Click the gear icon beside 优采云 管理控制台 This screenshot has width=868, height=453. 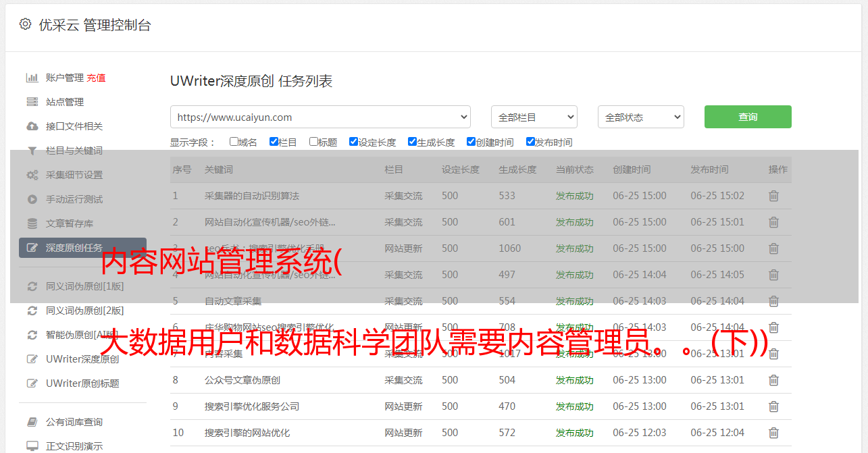pos(25,24)
